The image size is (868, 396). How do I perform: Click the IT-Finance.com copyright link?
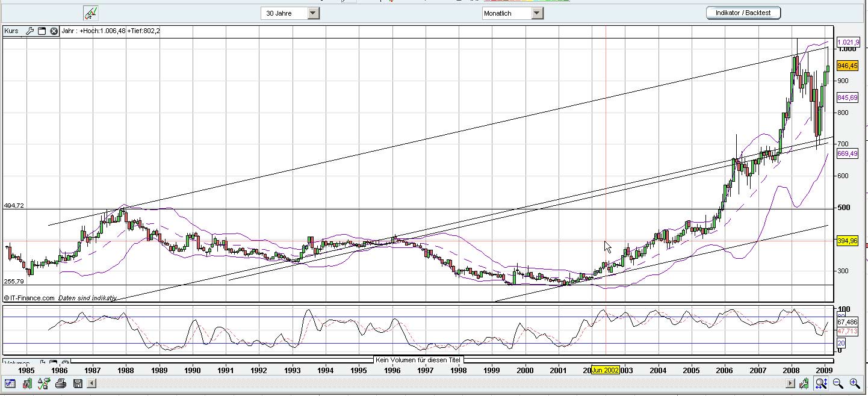click(x=31, y=297)
